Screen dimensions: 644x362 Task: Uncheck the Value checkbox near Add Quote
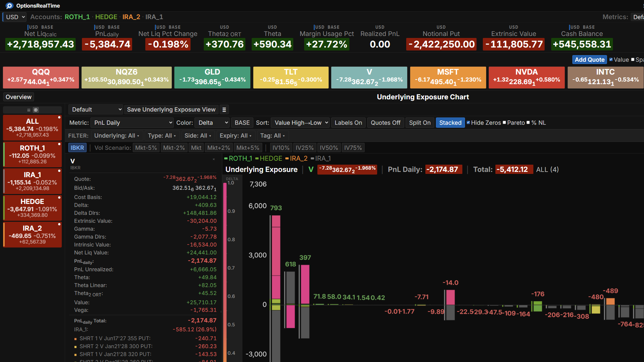tap(611, 59)
